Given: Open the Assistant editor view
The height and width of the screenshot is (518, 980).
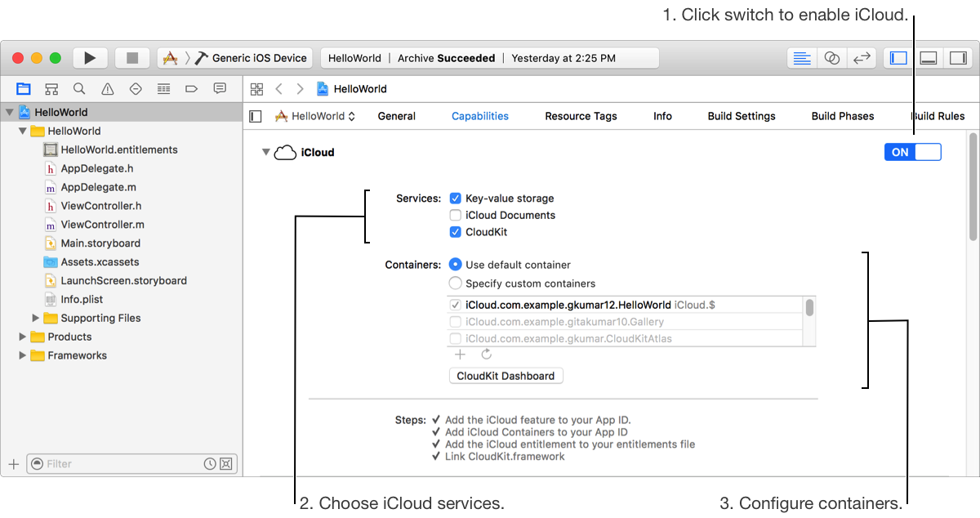Looking at the screenshot, I should 831,58.
